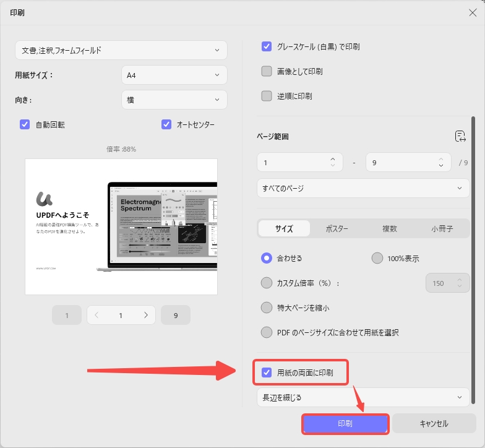This screenshot has height=448, width=485.
Task: Uncheck グレースケール (白黒) で印刷 checkbox
Action: (266, 46)
